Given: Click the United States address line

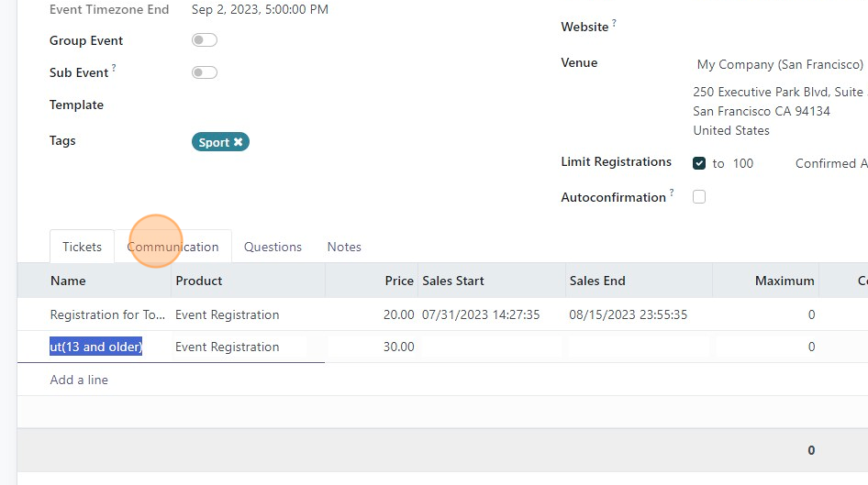Looking at the screenshot, I should click(x=731, y=130).
